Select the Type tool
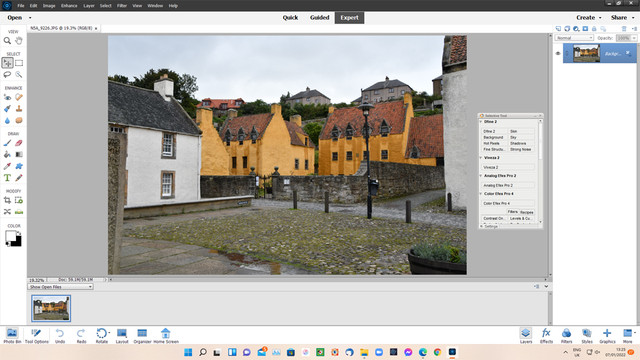Viewport: 640px width, 360px height. pos(7,178)
